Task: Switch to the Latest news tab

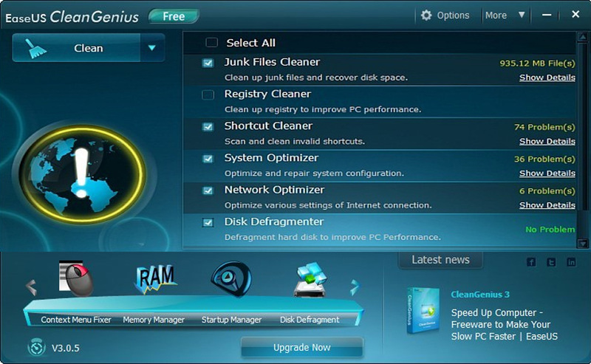Action: (x=440, y=260)
